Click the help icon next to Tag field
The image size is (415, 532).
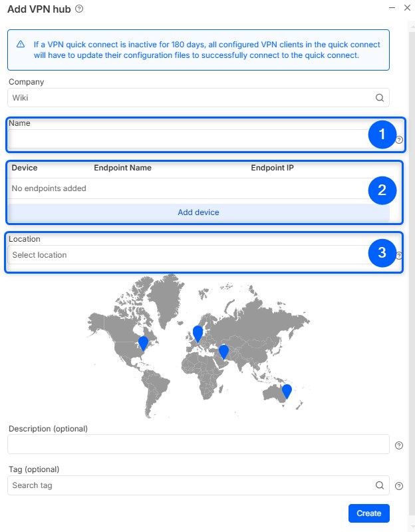pyautogui.click(x=399, y=486)
